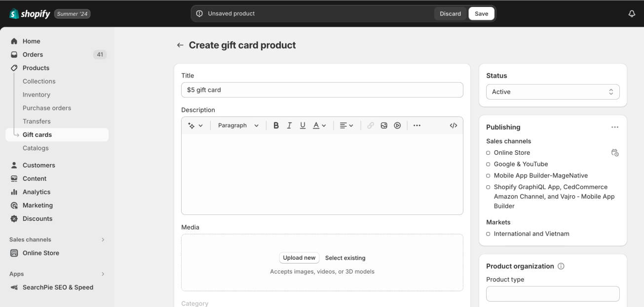Open the Paragraph style dropdown

[237, 125]
